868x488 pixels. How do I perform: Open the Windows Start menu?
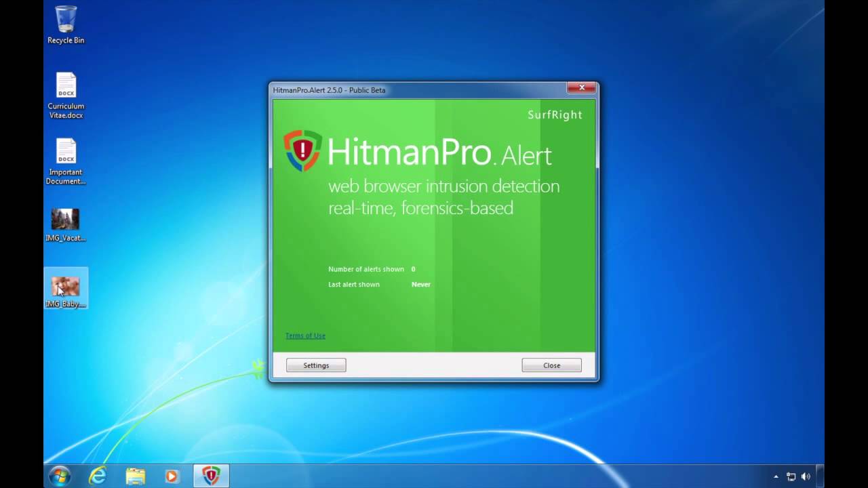[x=60, y=476]
